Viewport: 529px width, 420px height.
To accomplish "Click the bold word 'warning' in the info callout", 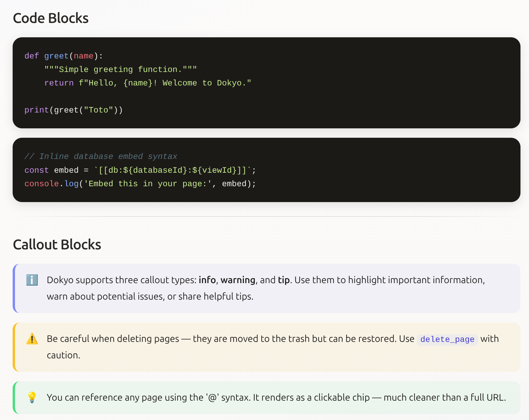I will pyautogui.click(x=238, y=280).
